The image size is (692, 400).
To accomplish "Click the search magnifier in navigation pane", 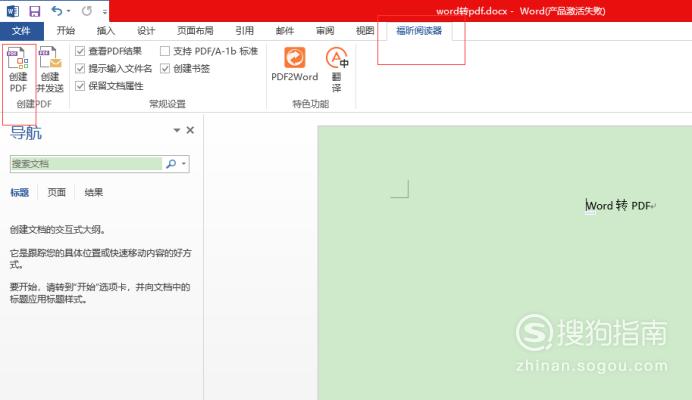I will pyautogui.click(x=171, y=164).
